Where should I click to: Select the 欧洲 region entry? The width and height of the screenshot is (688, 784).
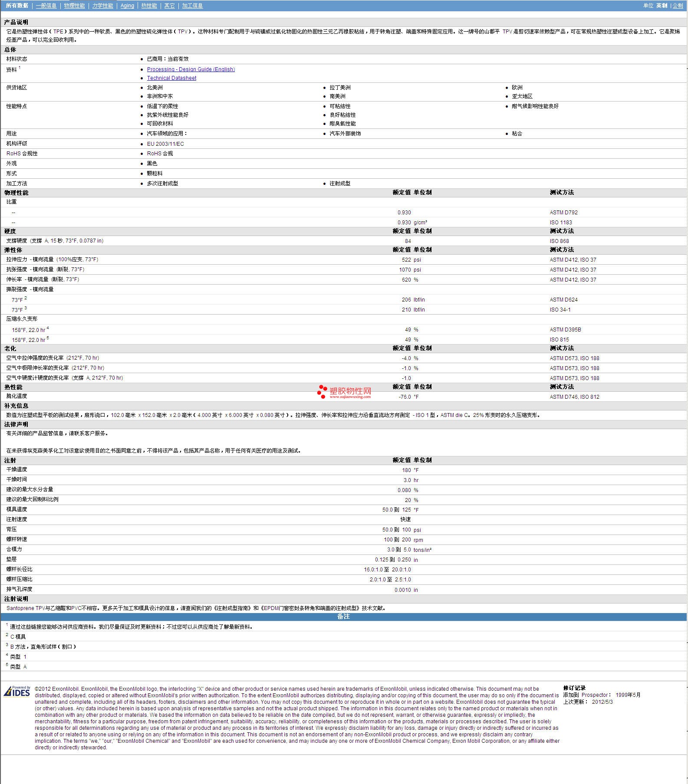tap(517, 88)
